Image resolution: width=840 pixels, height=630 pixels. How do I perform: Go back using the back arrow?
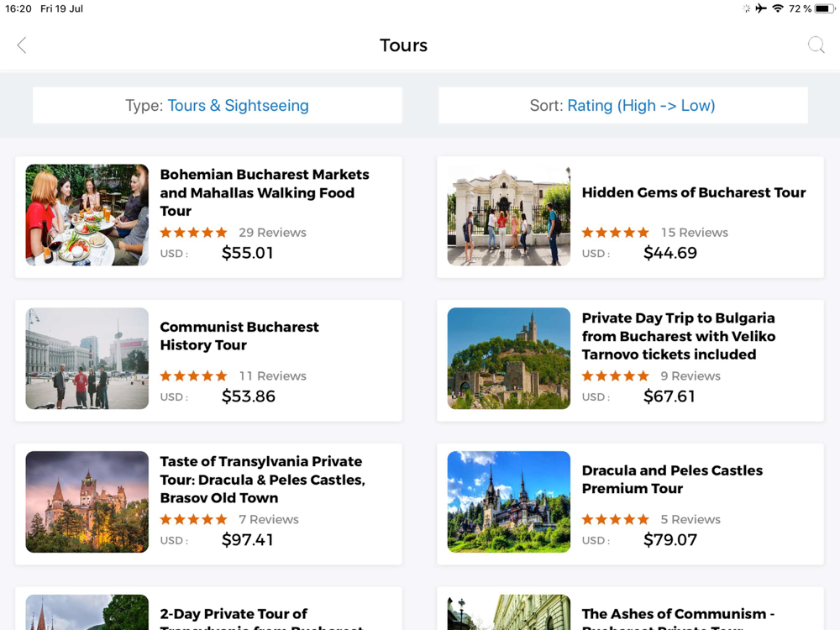[x=22, y=45]
